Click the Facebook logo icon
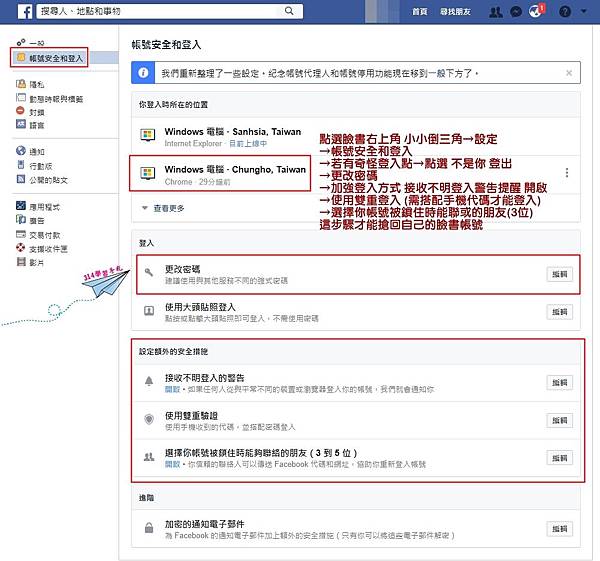The width and height of the screenshot is (600, 561). (25, 11)
